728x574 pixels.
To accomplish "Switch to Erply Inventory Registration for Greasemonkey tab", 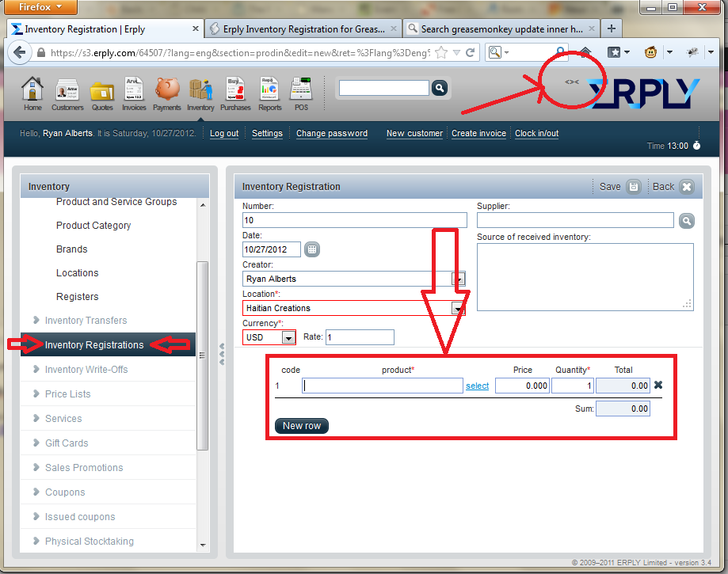I will [303, 29].
